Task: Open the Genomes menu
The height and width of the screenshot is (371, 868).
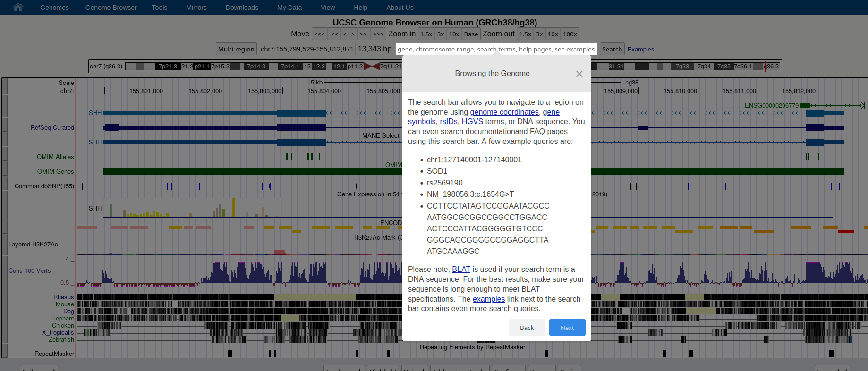Action: pyautogui.click(x=54, y=8)
